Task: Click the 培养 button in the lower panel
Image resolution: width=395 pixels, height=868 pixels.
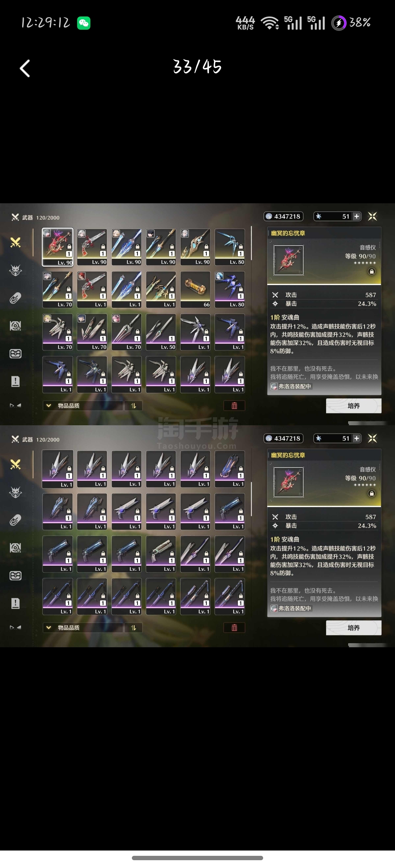Action: click(x=353, y=628)
